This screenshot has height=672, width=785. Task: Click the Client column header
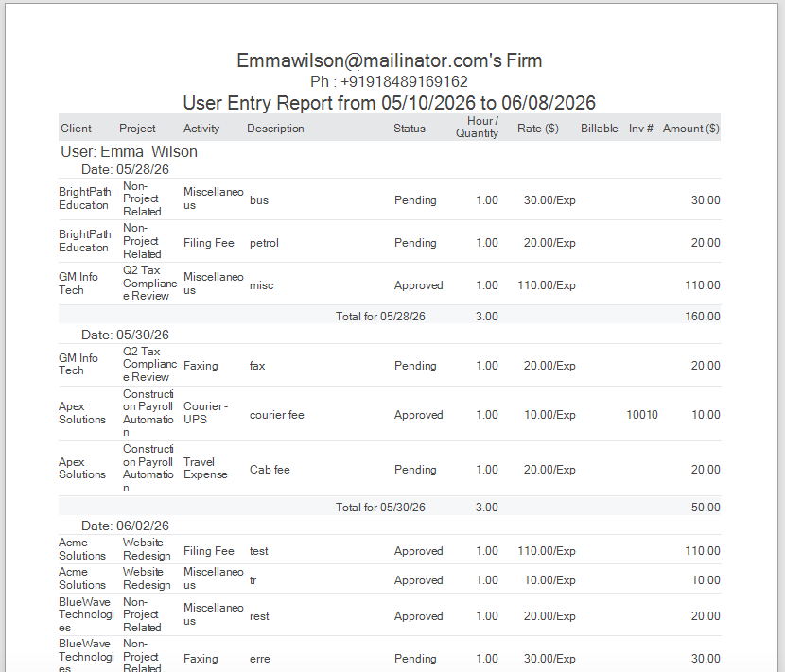pos(76,129)
